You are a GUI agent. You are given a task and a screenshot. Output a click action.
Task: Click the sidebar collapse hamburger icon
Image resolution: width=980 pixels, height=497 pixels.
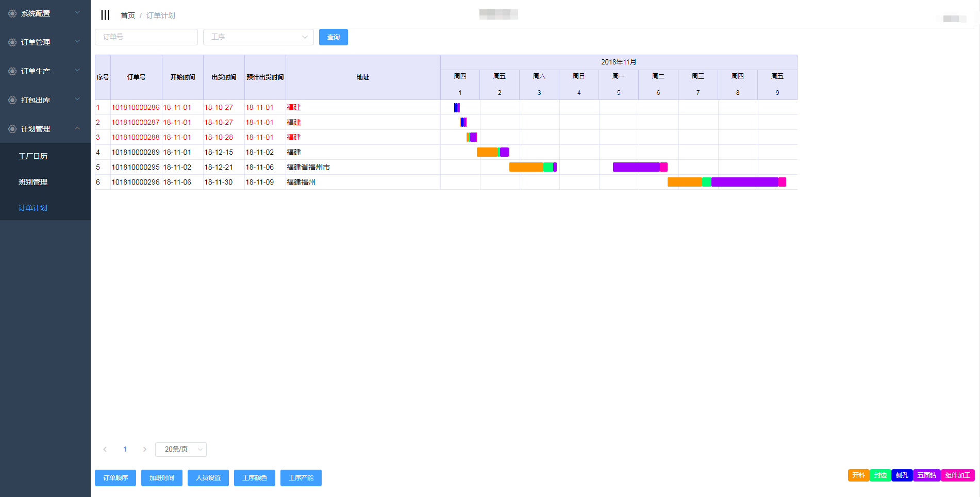[x=105, y=15]
